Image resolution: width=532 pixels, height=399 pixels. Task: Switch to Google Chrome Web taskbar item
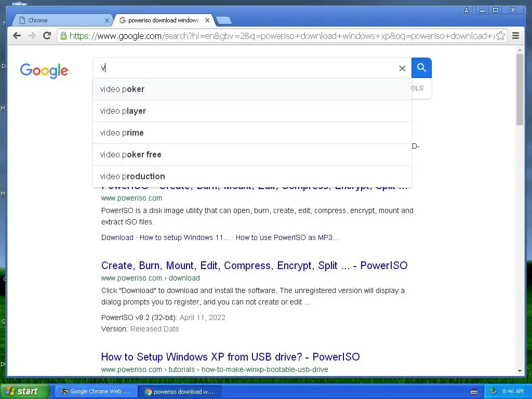click(x=96, y=391)
